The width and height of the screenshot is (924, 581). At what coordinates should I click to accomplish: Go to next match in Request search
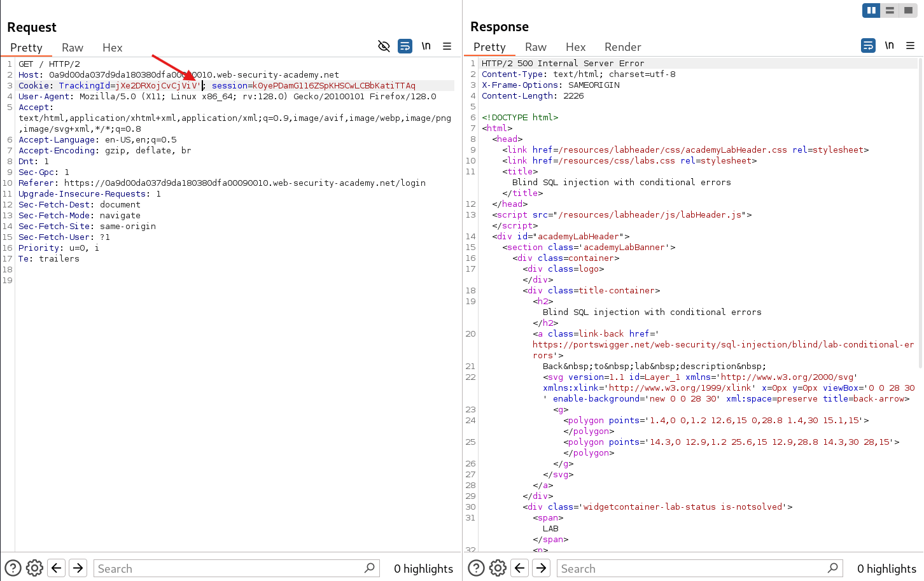click(x=78, y=568)
